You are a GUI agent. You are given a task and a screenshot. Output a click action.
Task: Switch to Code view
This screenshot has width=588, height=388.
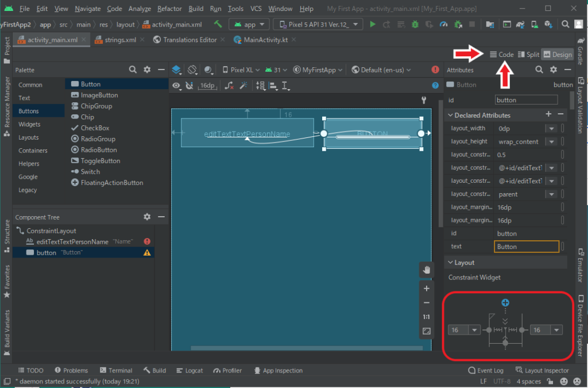501,55
